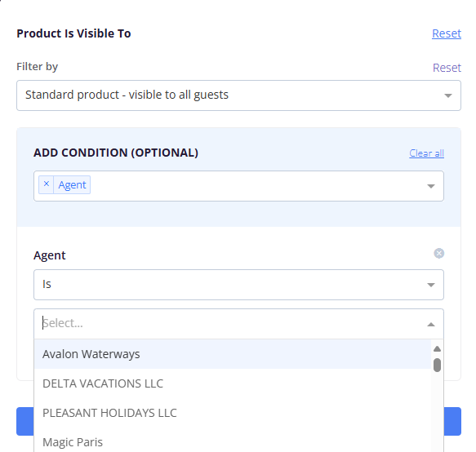Open the 'Is' operator dropdown
The width and height of the screenshot is (476, 452).
238,285
